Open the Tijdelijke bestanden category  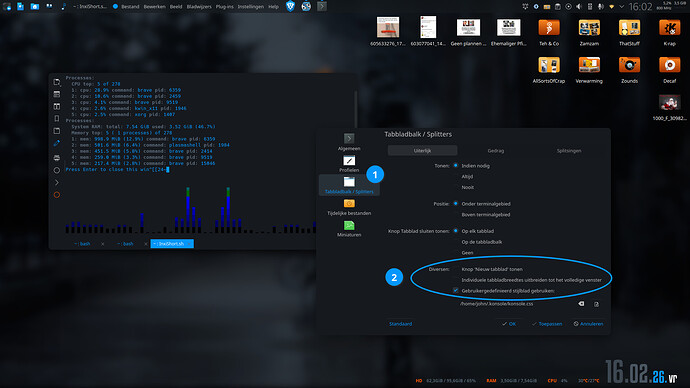pyautogui.click(x=349, y=207)
